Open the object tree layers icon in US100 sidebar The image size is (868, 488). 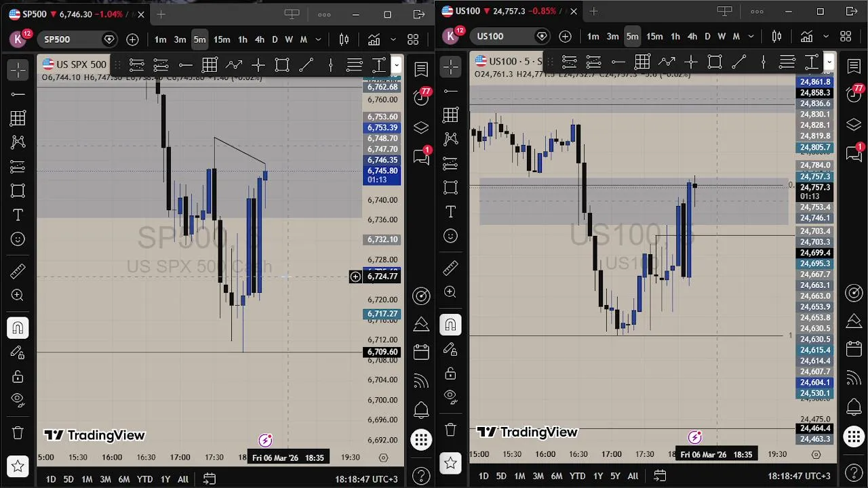[854, 125]
